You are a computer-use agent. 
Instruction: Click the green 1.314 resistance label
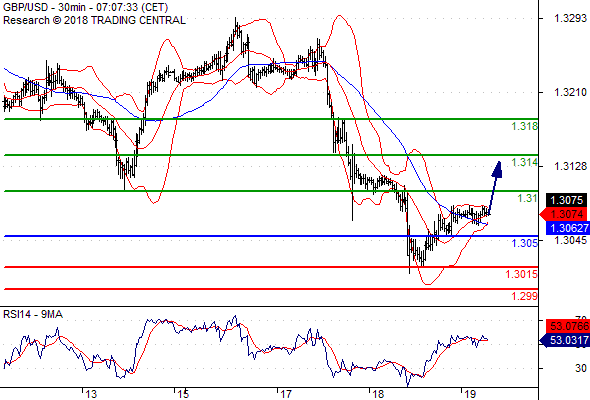[525, 163]
